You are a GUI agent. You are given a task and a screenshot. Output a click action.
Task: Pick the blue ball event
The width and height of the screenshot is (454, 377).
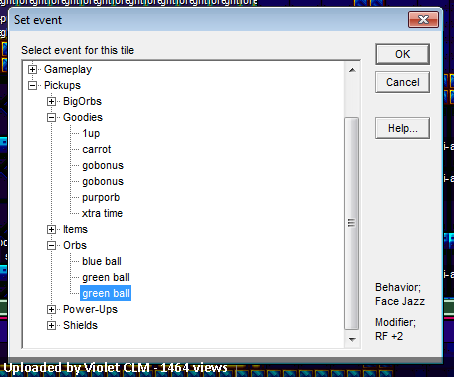coord(102,261)
